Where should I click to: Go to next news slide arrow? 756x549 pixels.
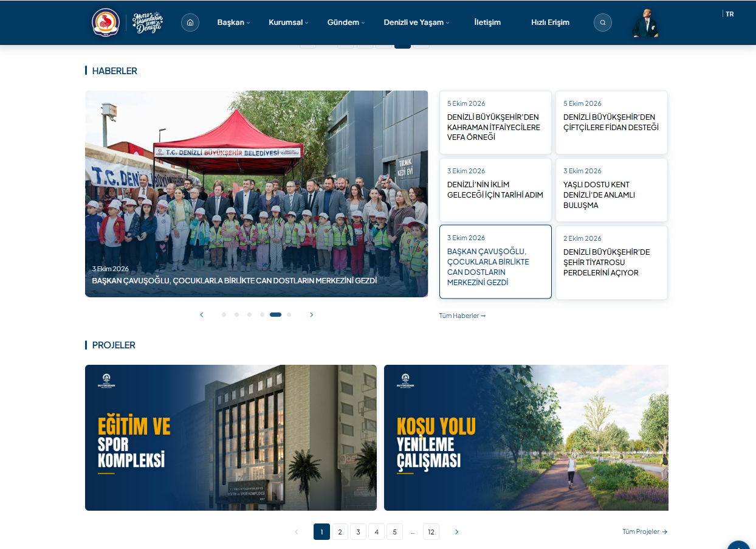312,314
